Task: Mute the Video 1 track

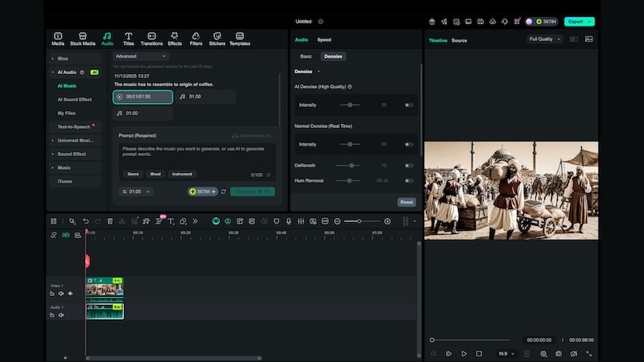Action: pos(61,294)
